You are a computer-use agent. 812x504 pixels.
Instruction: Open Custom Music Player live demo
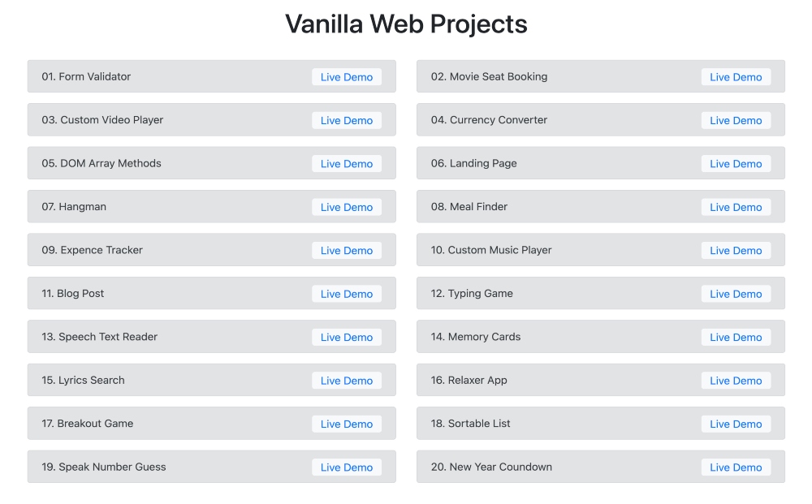click(736, 251)
